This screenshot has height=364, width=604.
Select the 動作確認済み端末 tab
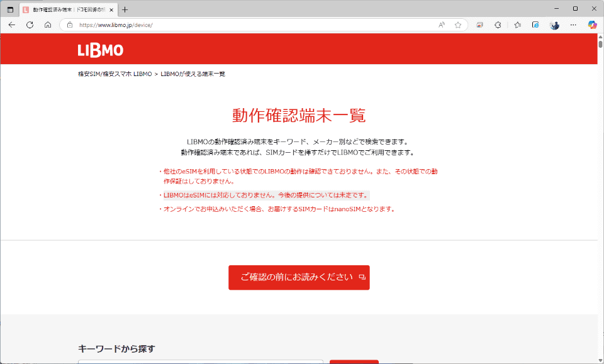69,10
